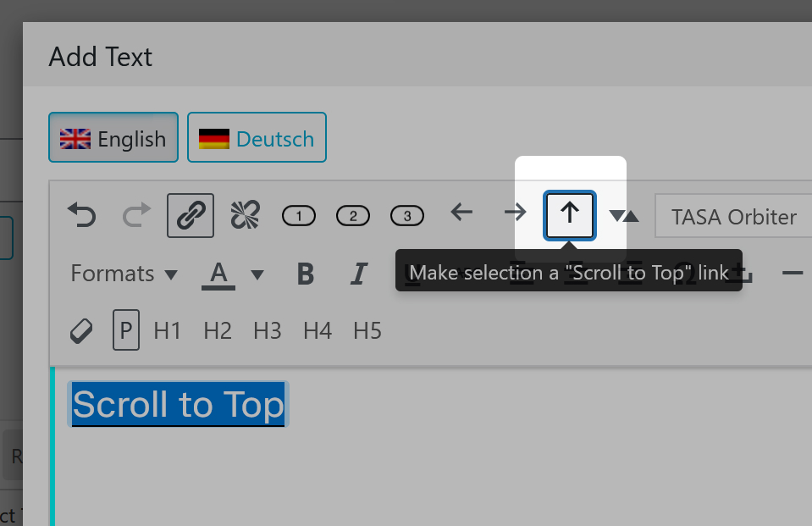Open the arrows dropdown next to Scroll to Top

(624, 215)
